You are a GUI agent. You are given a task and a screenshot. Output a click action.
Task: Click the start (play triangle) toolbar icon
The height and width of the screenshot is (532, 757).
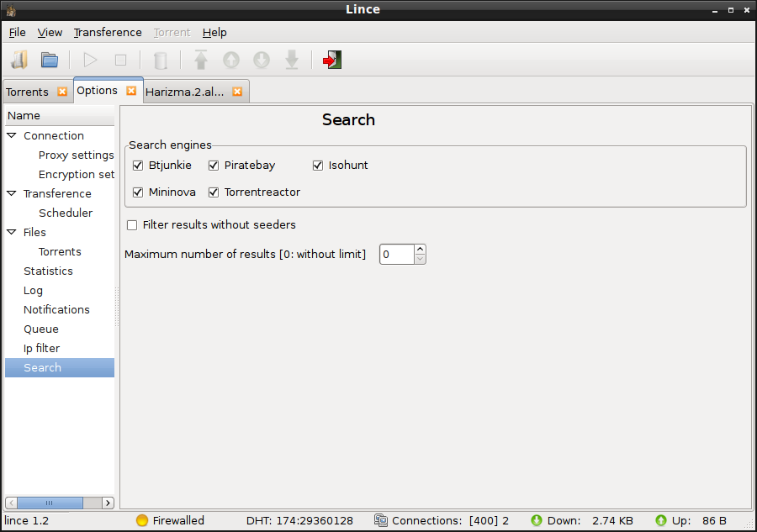90,61
